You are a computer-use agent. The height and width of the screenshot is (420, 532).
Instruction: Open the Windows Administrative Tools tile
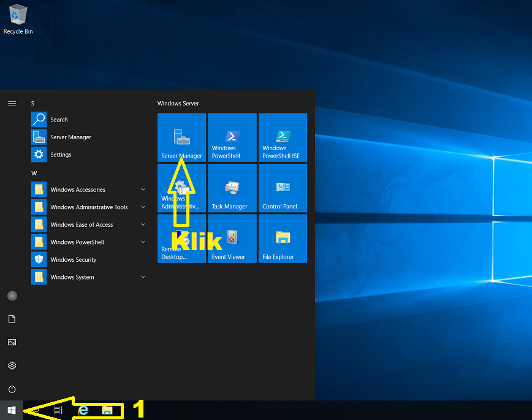(x=181, y=188)
